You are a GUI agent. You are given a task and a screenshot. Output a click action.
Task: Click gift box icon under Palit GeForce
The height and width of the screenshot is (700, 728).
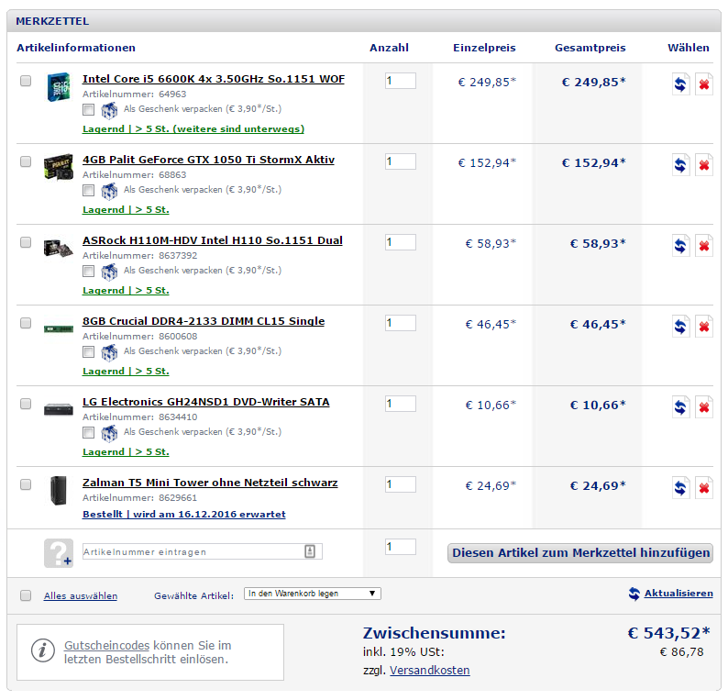click(x=109, y=191)
